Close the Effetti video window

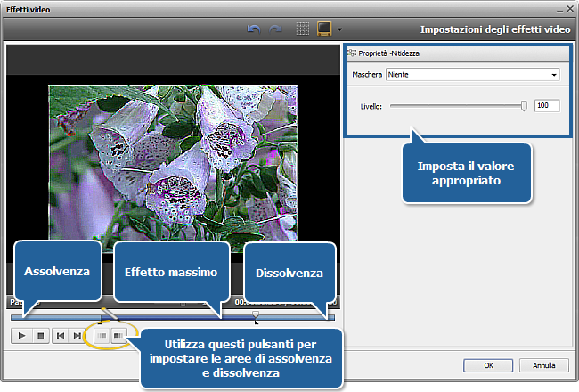click(567, 8)
